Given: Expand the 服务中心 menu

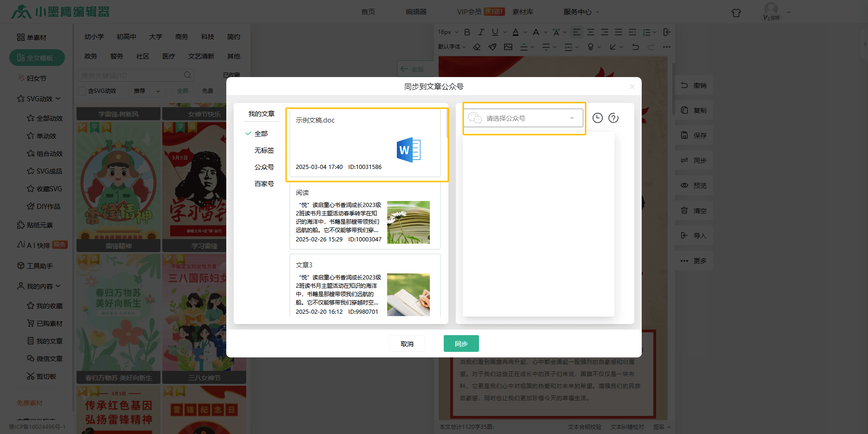Looking at the screenshot, I should click(x=581, y=12).
